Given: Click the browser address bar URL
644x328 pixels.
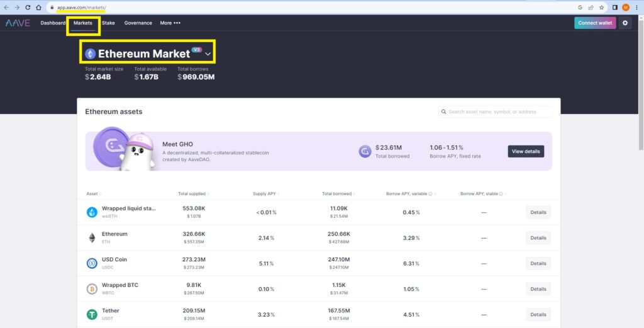Looking at the screenshot, I should (x=82, y=8).
